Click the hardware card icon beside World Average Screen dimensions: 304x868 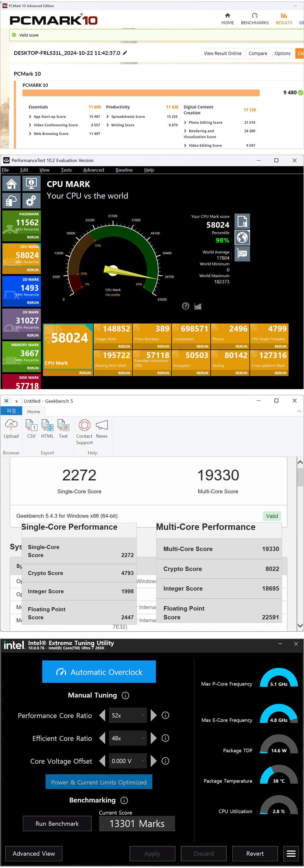point(242,254)
